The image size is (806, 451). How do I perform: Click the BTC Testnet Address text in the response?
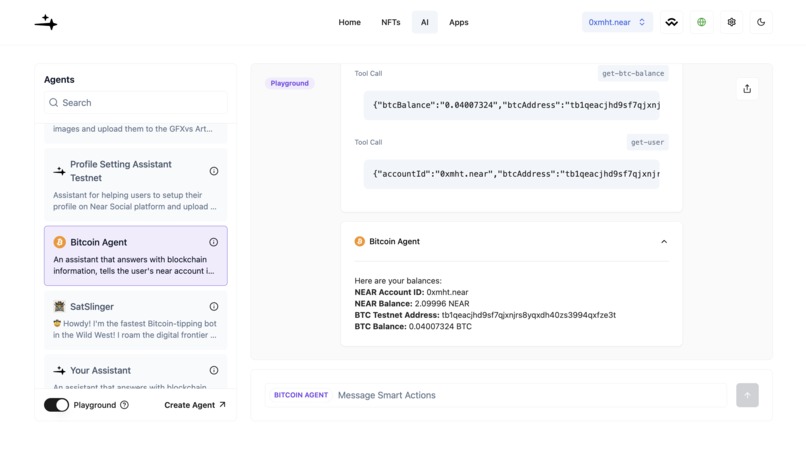click(485, 315)
